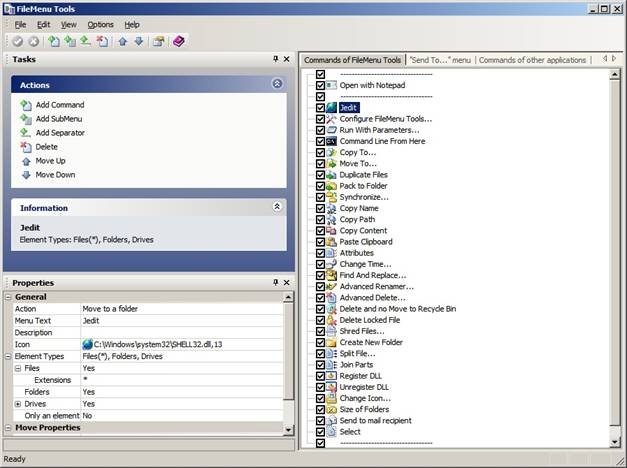This screenshot has height=468, width=627.
Task: Click the Shred Files command icon
Action: (331, 331)
